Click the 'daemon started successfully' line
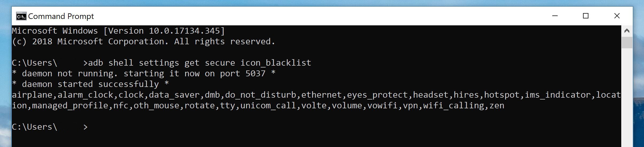 click(x=90, y=84)
